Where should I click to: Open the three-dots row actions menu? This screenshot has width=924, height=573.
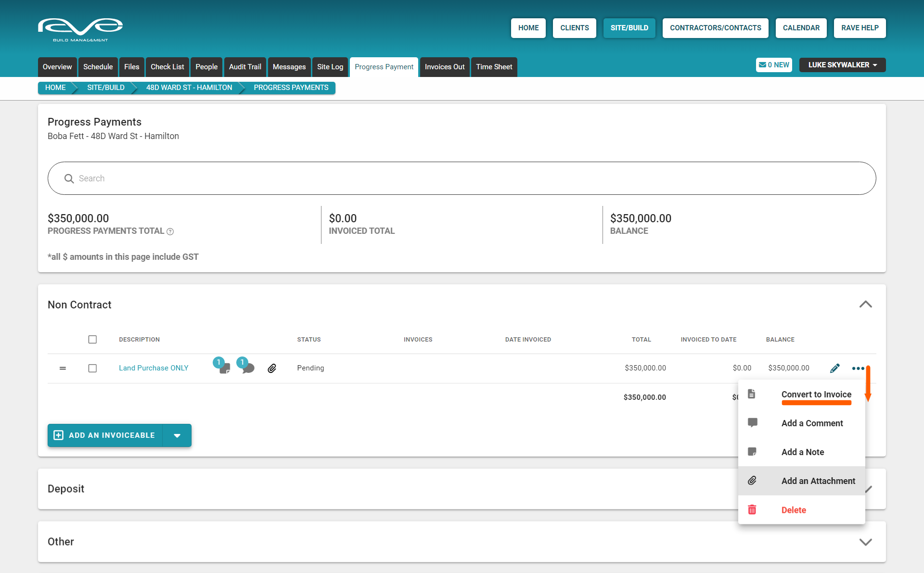click(858, 368)
